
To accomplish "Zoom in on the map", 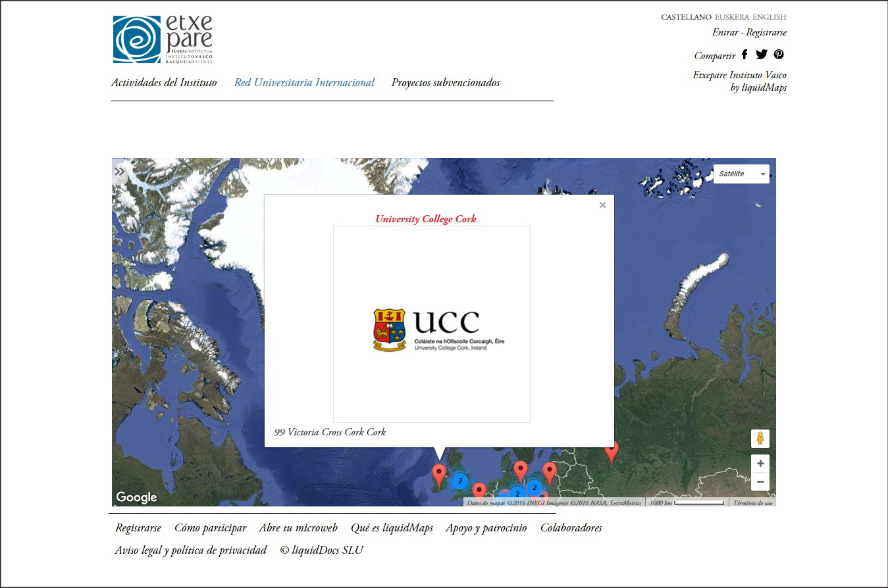I will click(760, 463).
